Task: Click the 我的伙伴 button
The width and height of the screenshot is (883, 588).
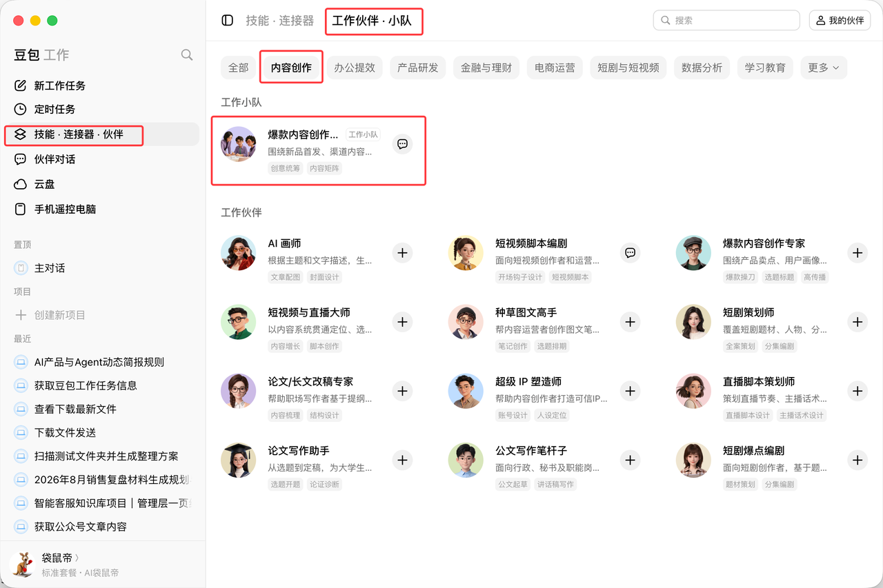Action: pos(840,21)
